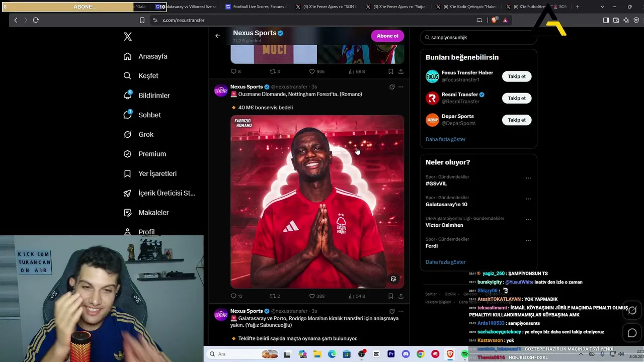Reload the page in the browser toolbar
Viewport: 644px width, 362px height.
[x=36, y=20]
